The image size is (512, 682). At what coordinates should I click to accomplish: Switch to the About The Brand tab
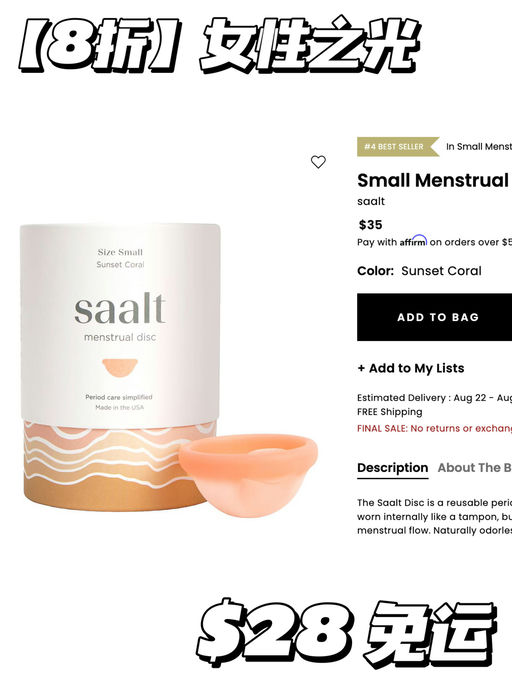475,468
